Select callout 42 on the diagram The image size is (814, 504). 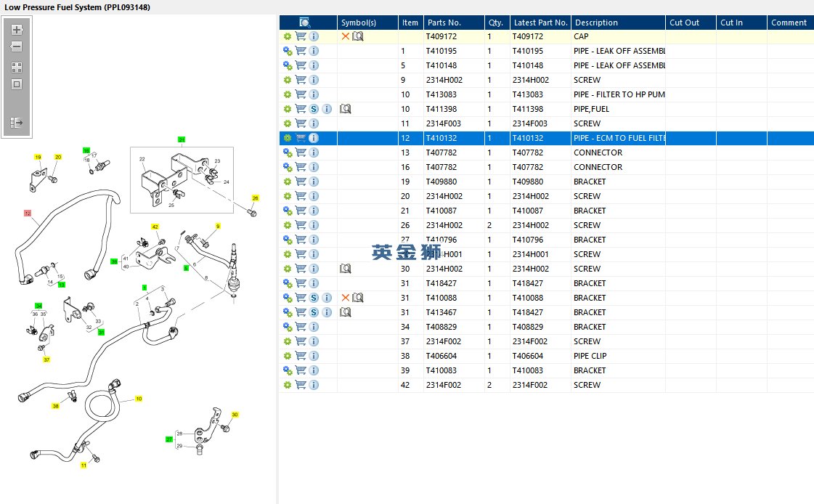pos(155,227)
